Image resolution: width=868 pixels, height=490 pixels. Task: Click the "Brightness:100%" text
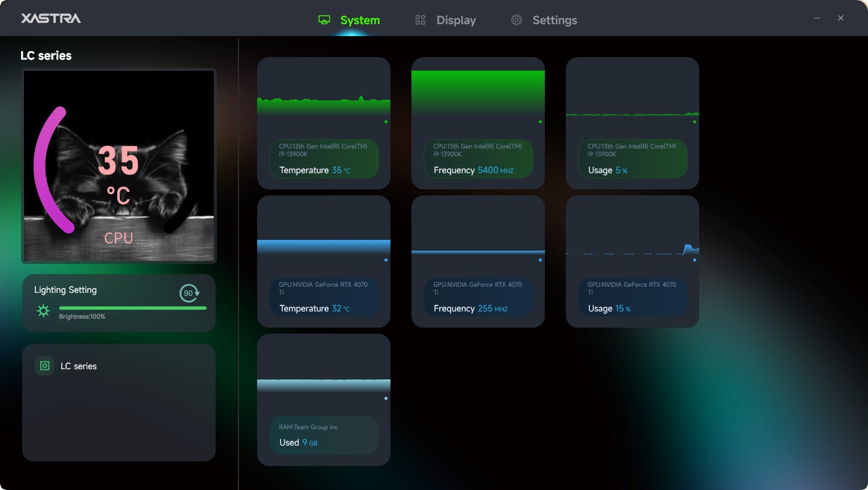[x=82, y=317]
